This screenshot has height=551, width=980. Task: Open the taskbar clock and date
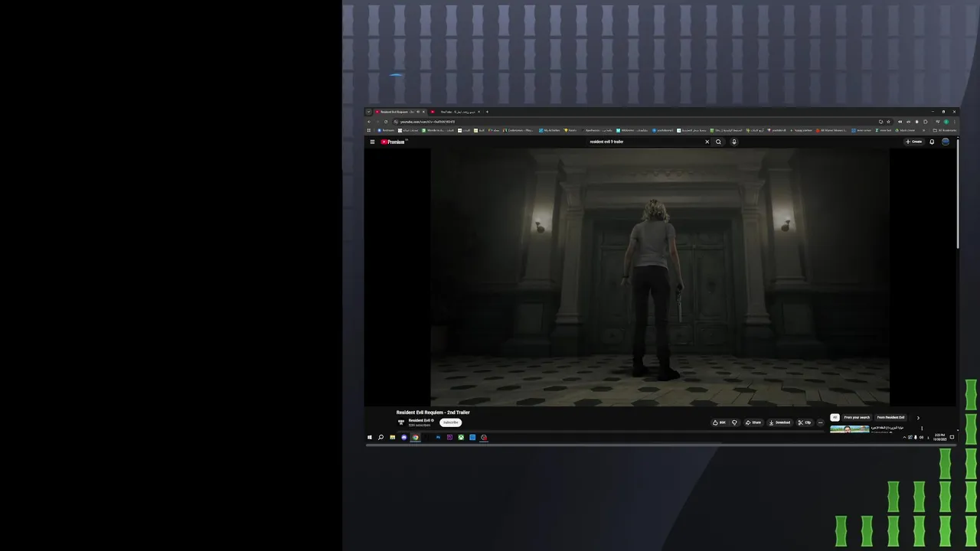tap(939, 438)
